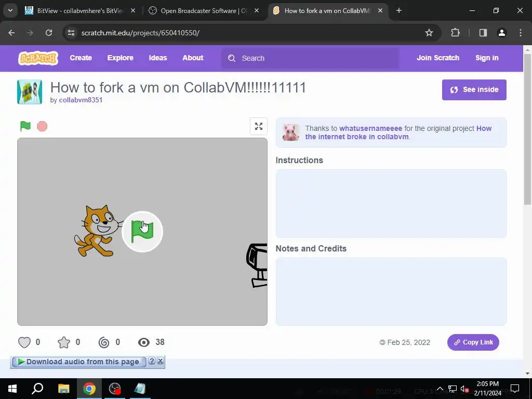Click the project author avatar thumbnail

(30, 91)
